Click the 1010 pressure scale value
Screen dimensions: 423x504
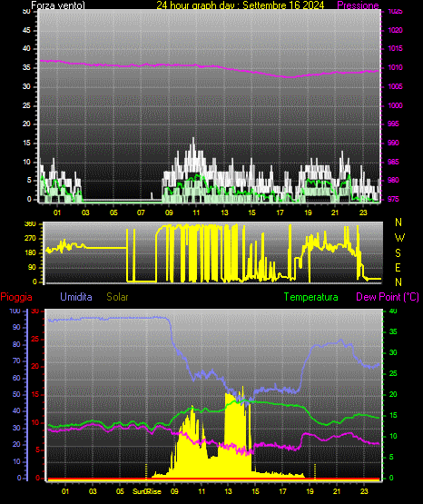(x=395, y=67)
